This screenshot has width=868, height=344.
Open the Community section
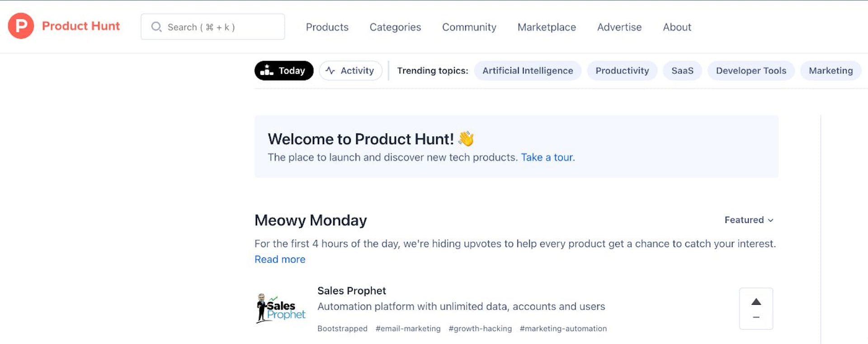click(x=469, y=27)
